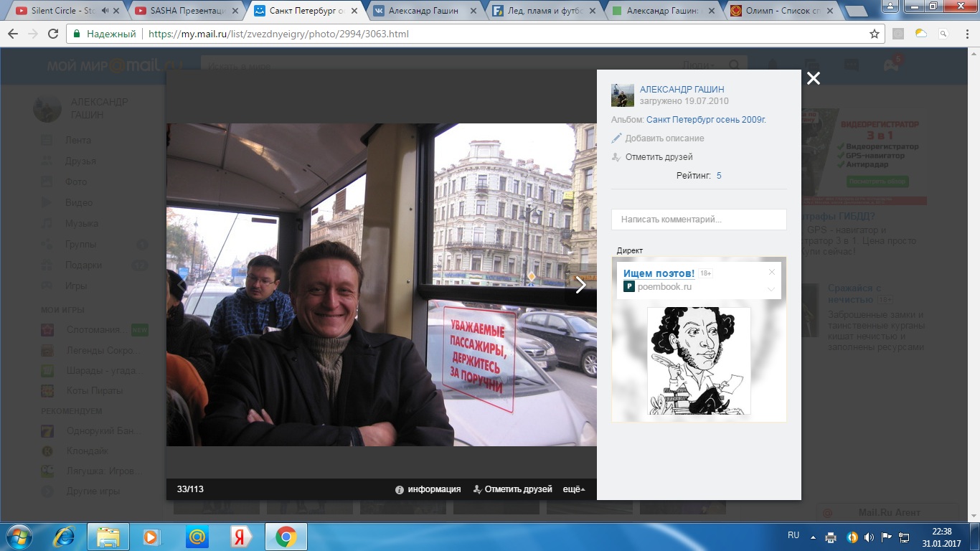Close the photo viewer overlay
The width and height of the screenshot is (980, 551).
(x=813, y=79)
